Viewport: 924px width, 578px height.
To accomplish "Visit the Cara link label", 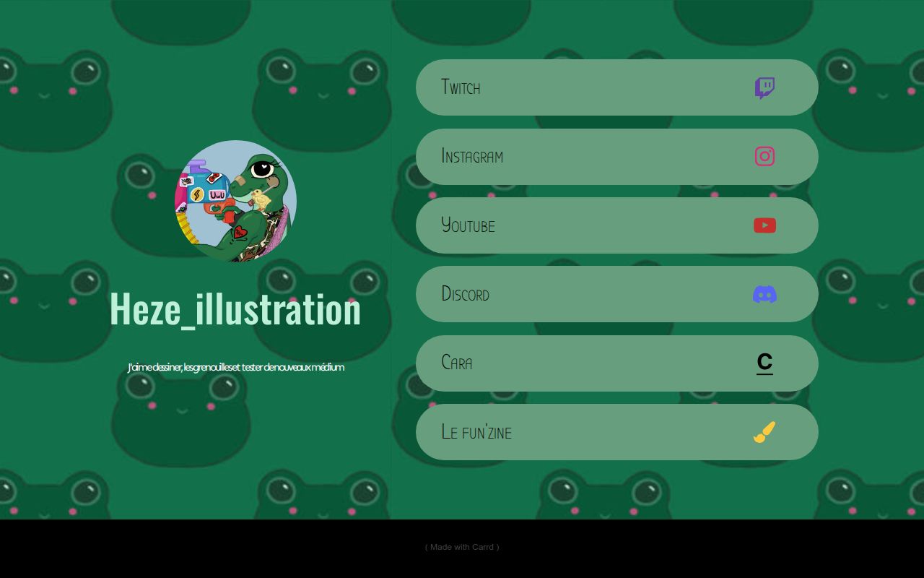I will tap(456, 363).
